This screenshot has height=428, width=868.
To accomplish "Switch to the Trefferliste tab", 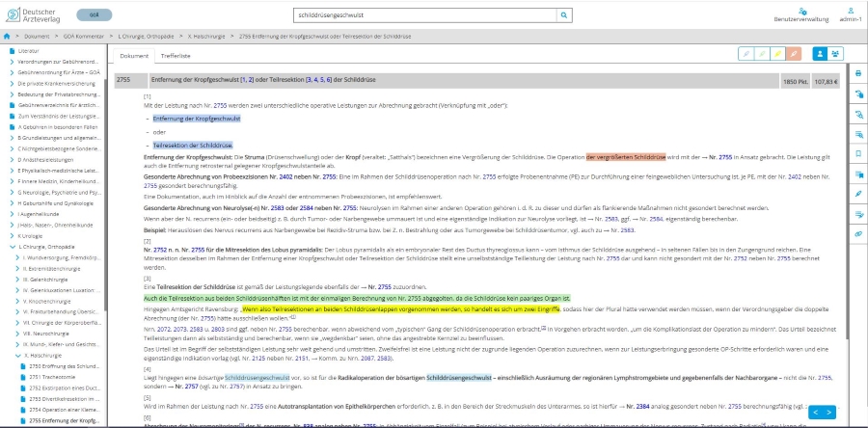I will tap(175, 57).
